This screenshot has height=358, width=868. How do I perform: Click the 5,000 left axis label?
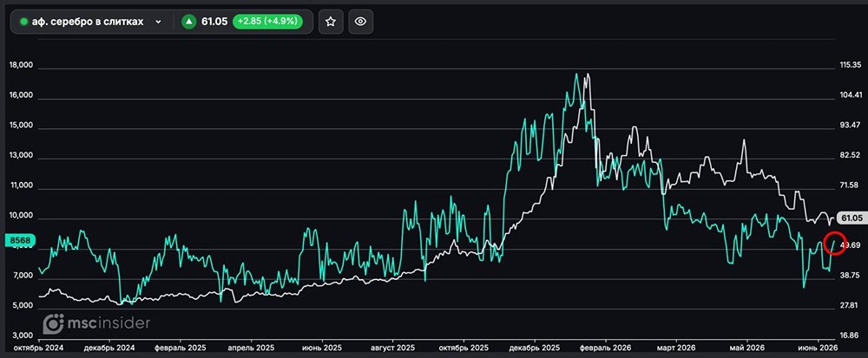coord(23,305)
